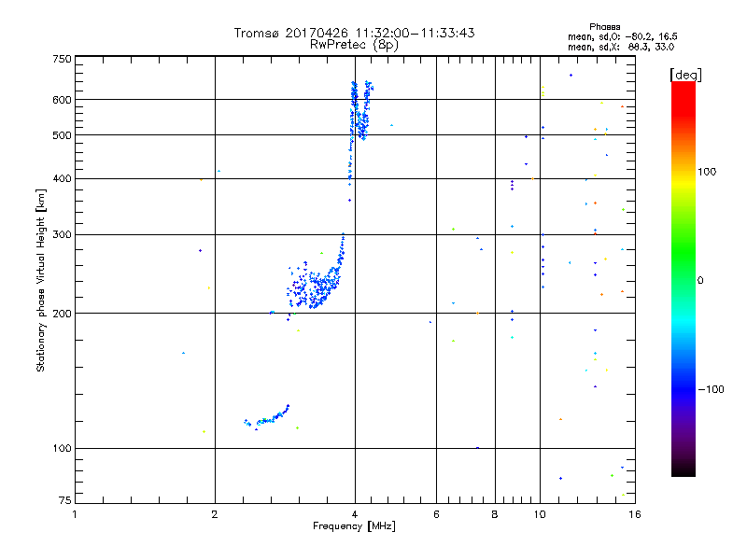Click the '400' height tick label

click(x=62, y=178)
